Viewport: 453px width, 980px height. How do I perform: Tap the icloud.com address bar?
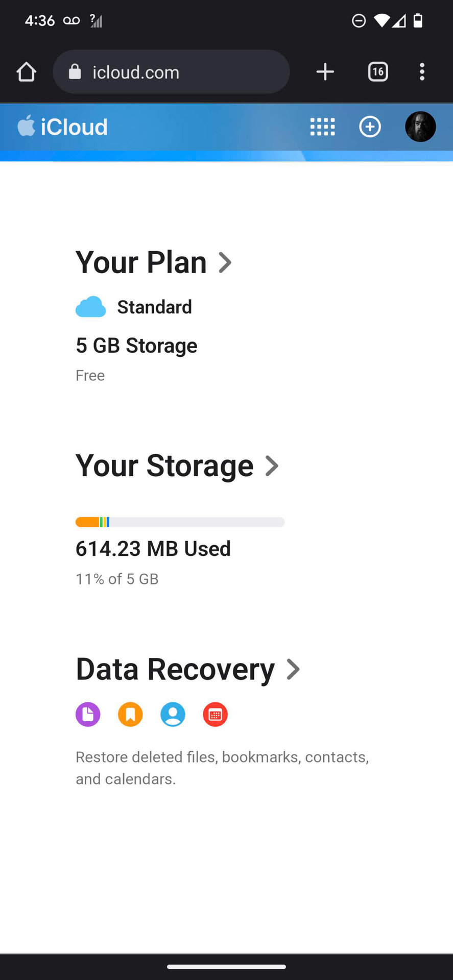(171, 72)
